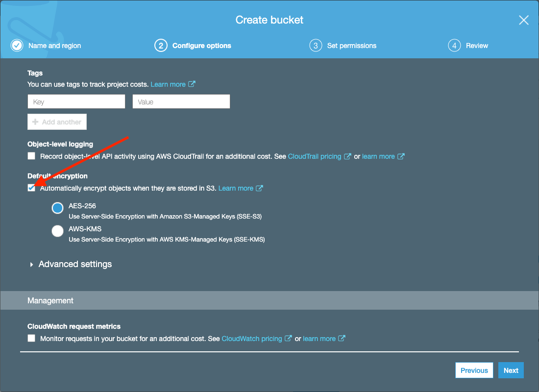Click the Advanced settings label
The height and width of the screenshot is (392, 539).
click(x=75, y=264)
